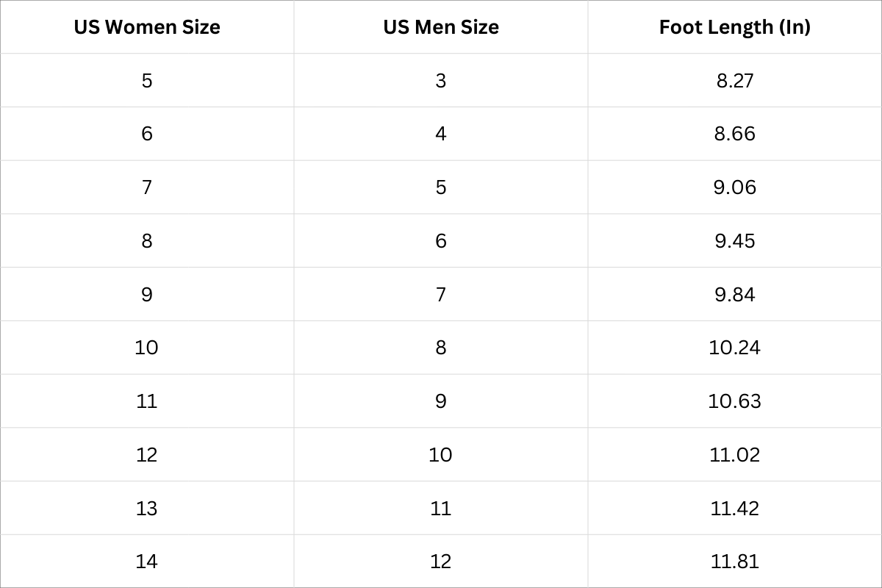The height and width of the screenshot is (588, 882).
Task: Select the 9.45 foot length cell
Action: coord(735,241)
